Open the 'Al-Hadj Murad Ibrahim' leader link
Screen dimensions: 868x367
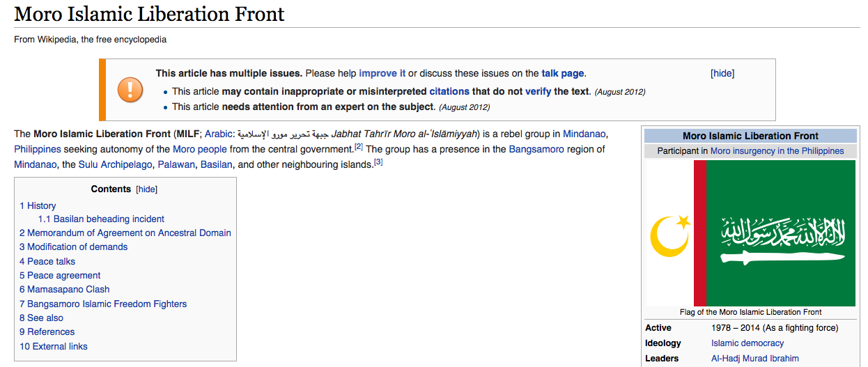tap(755, 358)
